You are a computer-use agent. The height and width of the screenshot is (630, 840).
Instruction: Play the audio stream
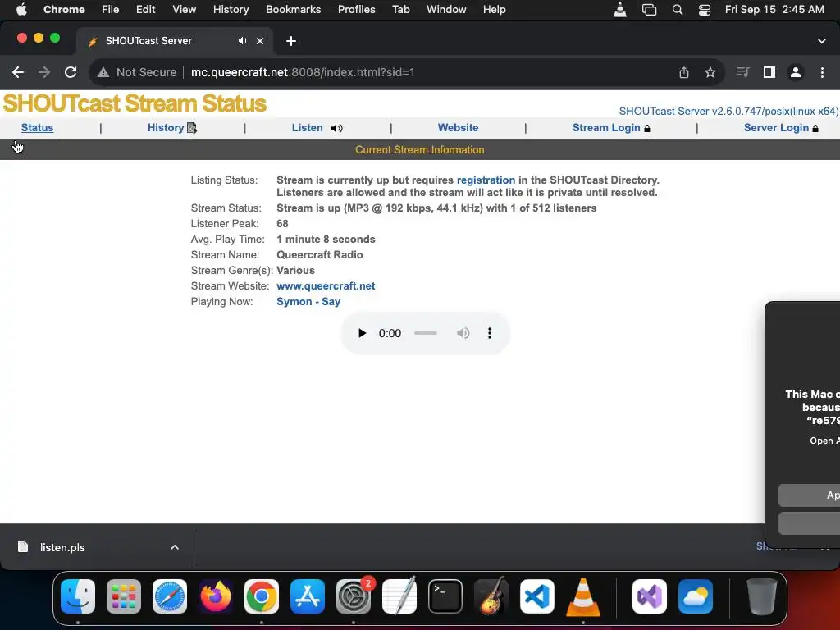point(362,333)
